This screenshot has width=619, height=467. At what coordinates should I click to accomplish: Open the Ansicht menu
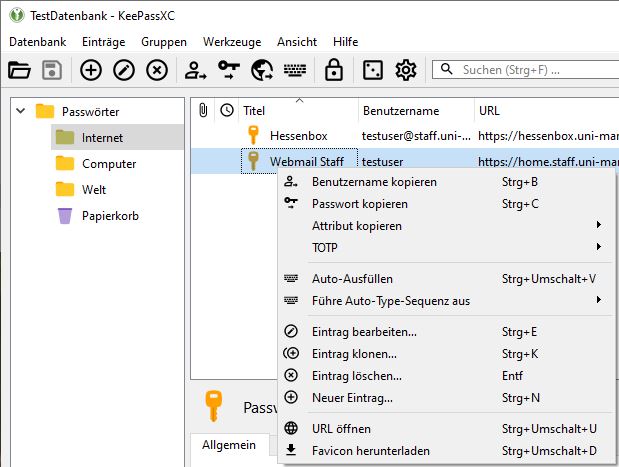[297, 41]
